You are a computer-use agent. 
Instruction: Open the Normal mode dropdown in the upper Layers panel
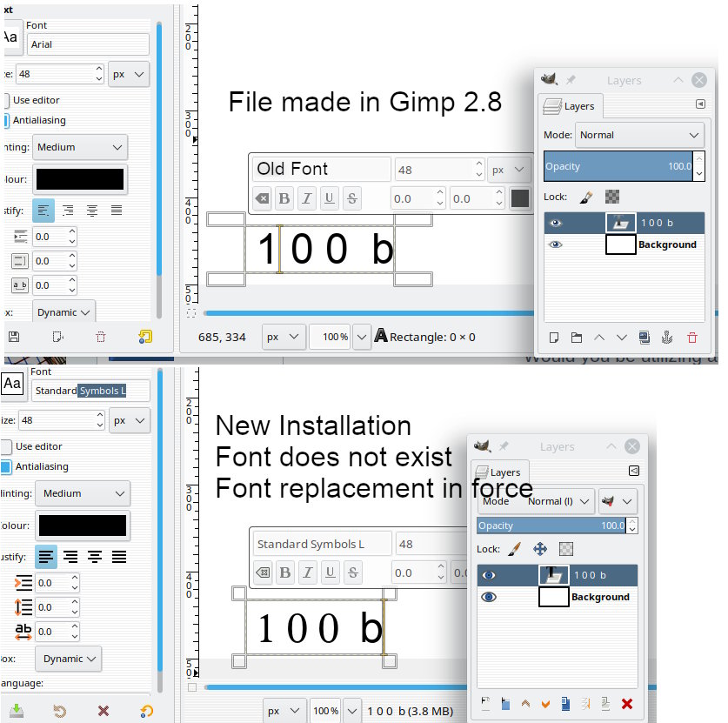(639, 135)
